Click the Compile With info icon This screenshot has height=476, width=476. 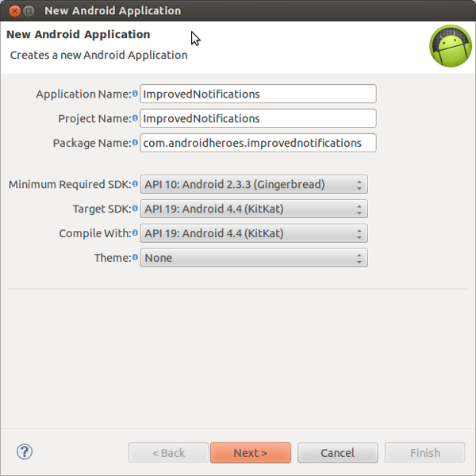pyautogui.click(x=135, y=232)
